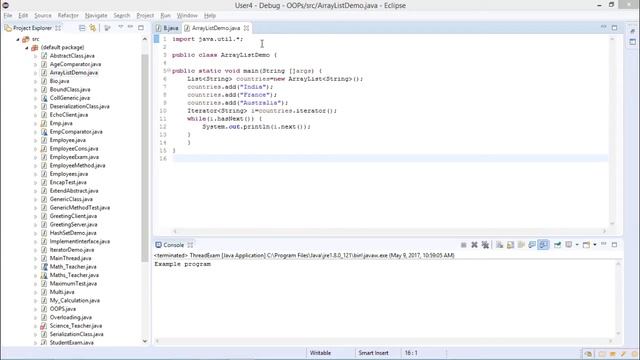Image resolution: width=640 pixels, height=360 pixels.
Task: Clear the Console output
Action: click(500, 245)
